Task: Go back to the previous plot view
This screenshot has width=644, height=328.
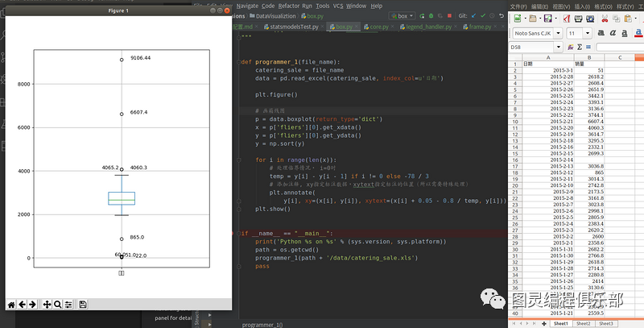Action: [x=23, y=305]
